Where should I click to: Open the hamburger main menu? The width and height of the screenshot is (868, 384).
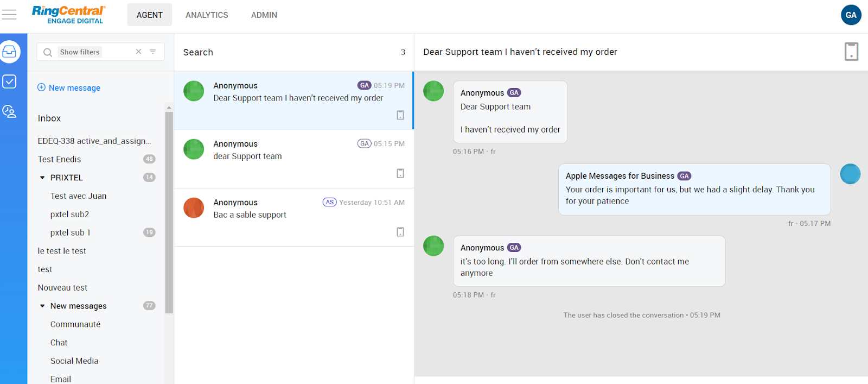click(x=9, y=15)
